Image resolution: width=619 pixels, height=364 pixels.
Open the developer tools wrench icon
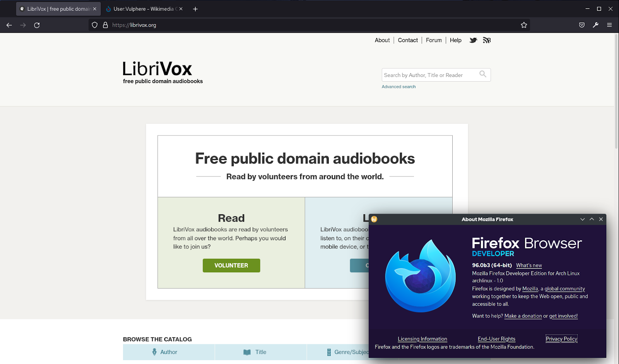(595, 25)
